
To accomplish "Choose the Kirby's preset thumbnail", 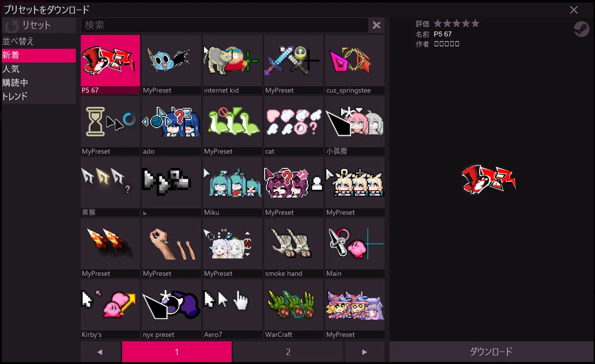I will point(110,309).
